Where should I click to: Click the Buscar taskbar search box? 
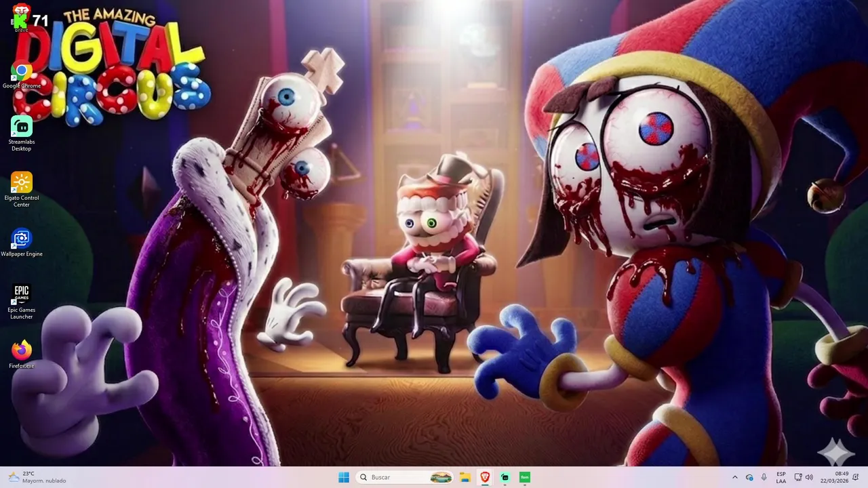[x=405, y=477]
